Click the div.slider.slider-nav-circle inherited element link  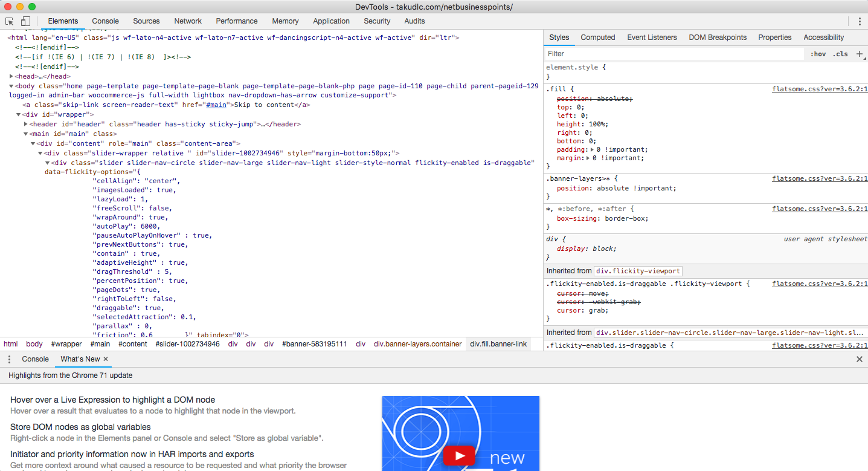click(x=730, y=333)
